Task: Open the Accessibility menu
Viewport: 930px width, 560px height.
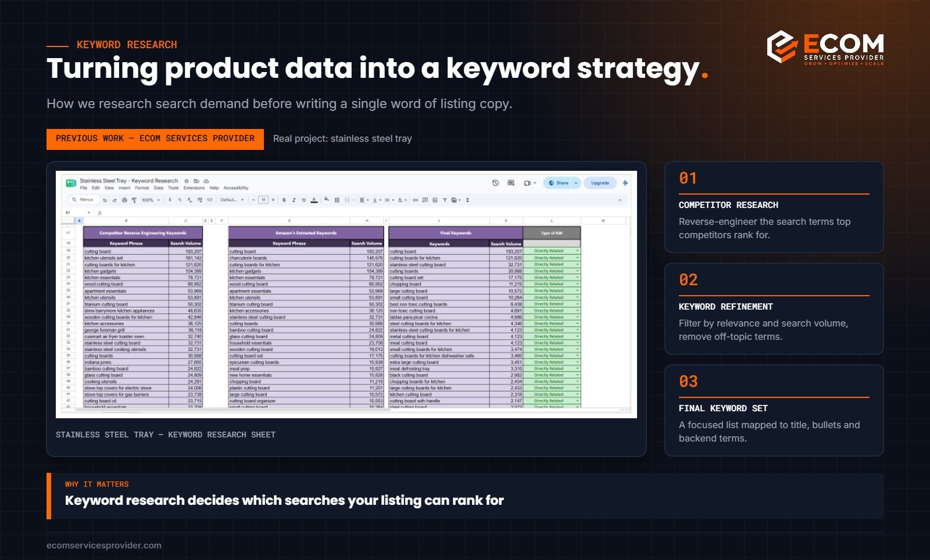Action: click(x=236, y=188)
